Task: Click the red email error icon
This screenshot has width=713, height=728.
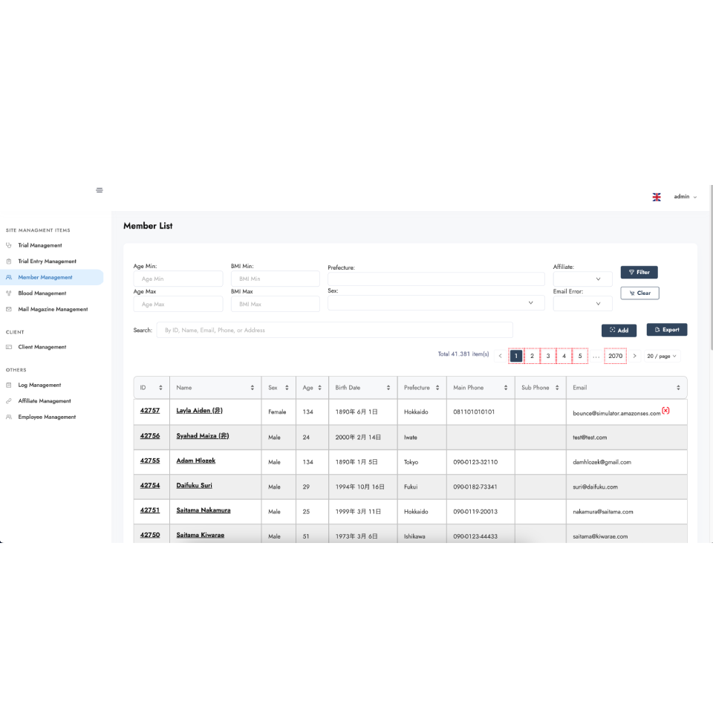Action: coord(665,411)
